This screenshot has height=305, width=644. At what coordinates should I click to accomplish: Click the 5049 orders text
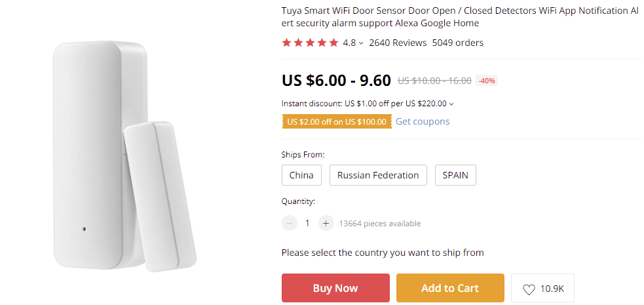(x=457, y=43)
